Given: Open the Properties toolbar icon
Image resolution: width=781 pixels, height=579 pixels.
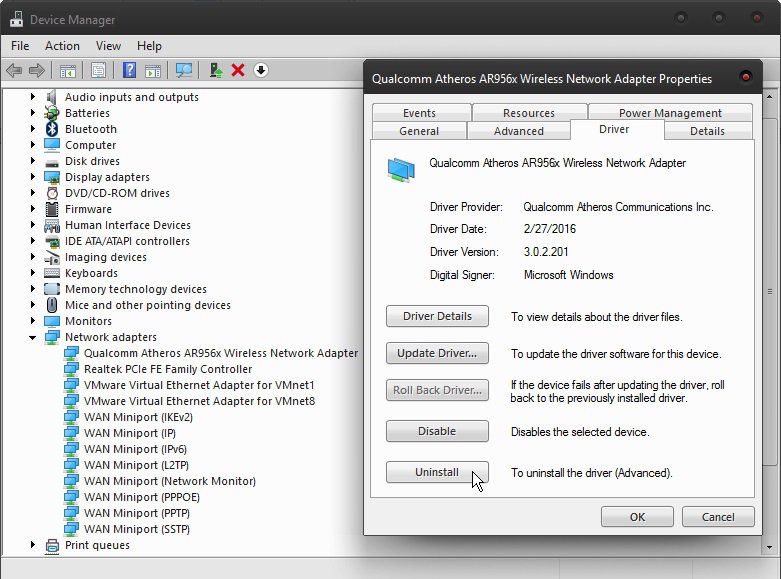Looking at the screenshot, I should [99, 70].
